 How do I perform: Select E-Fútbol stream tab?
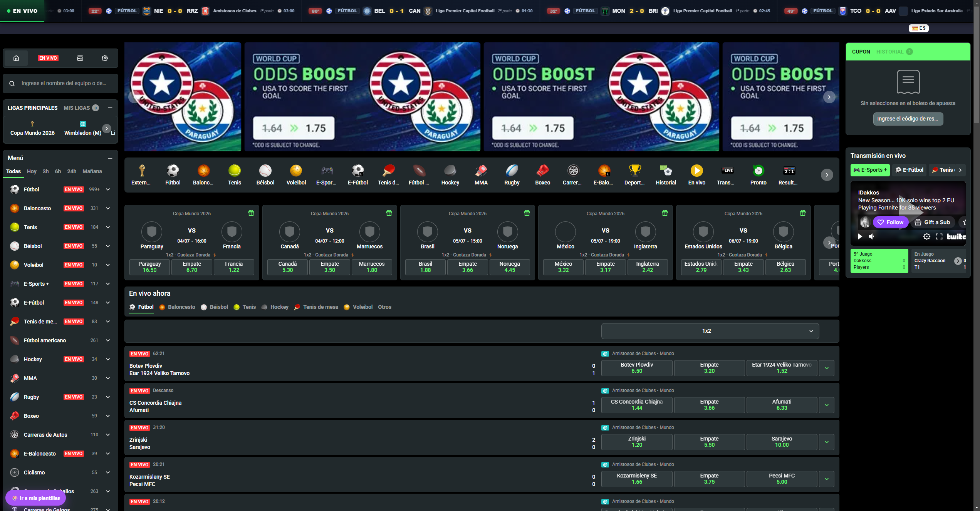[910, 170]
